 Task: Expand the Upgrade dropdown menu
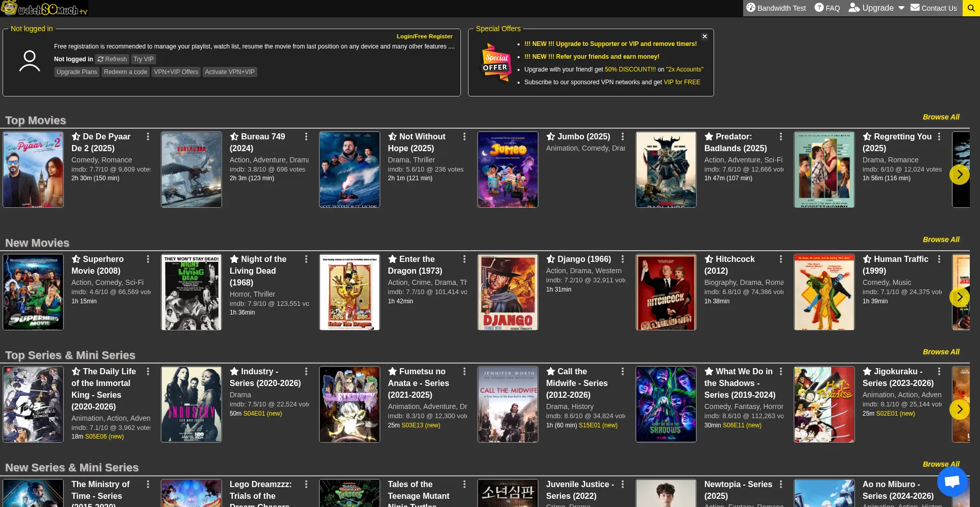[x=876, y=8]
